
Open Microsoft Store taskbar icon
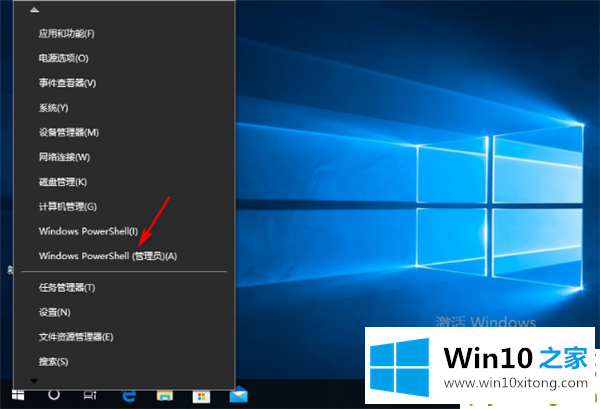(x=201, y=396)
